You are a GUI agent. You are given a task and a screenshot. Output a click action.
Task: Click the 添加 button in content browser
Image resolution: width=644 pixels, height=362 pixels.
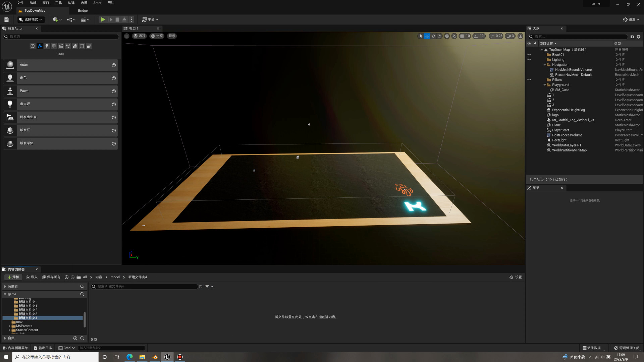(x=13, y=277)
